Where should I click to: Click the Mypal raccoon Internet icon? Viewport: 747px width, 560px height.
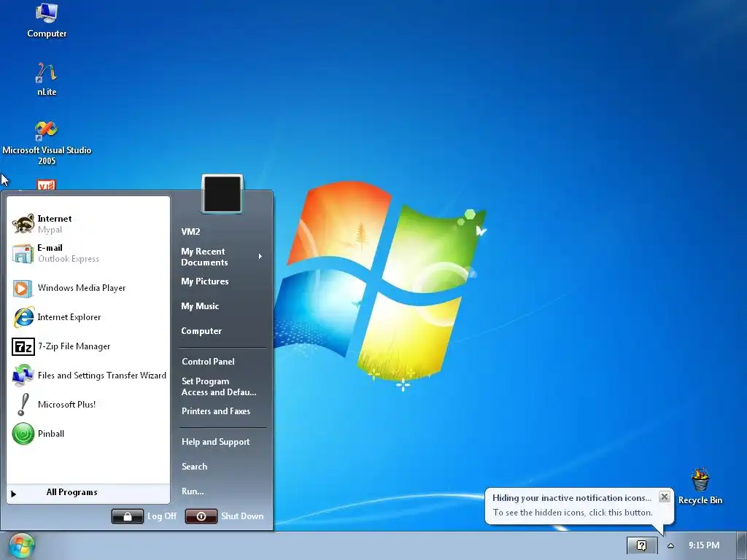pos(23,224)
